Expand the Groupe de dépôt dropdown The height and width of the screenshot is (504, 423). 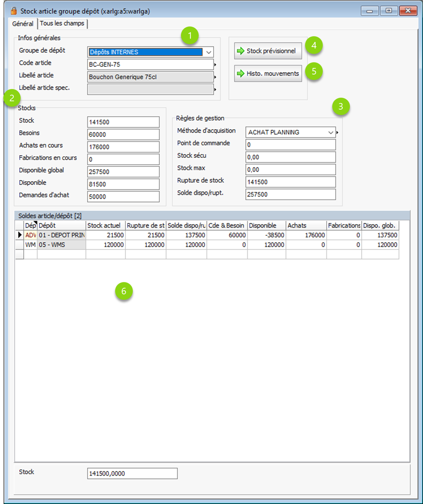click(208, 52)
